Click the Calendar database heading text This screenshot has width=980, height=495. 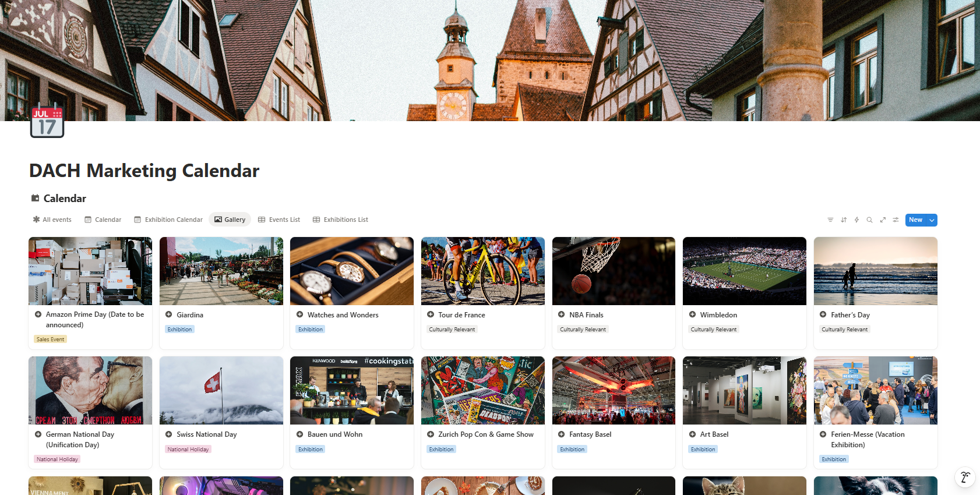click(x=65, y=199)
